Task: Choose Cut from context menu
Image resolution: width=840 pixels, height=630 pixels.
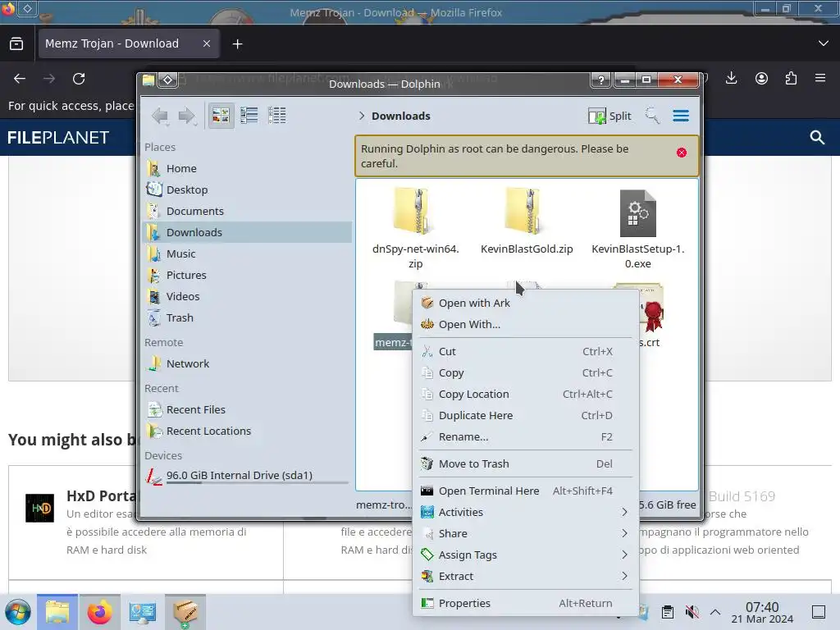Action: (525, 351)
